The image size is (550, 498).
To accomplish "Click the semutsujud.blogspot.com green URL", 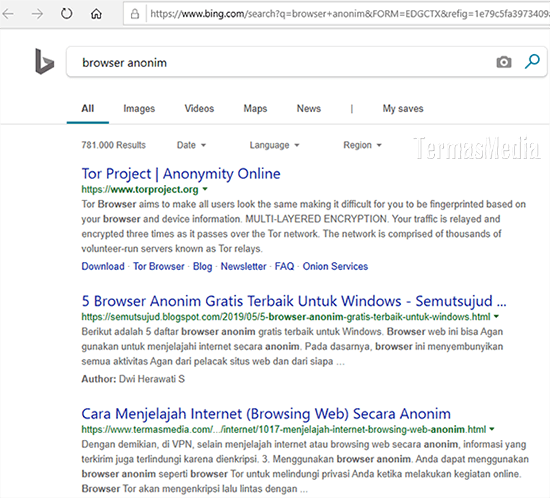I will tap(286, 317).
